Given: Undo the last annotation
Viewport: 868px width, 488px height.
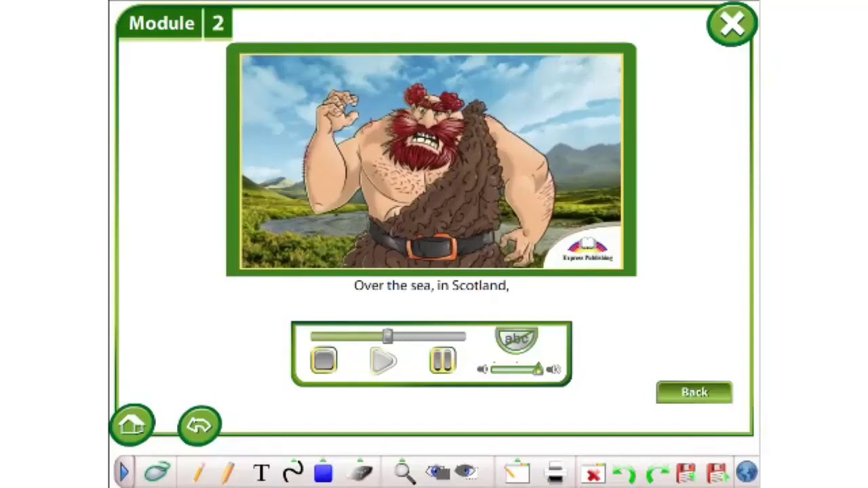Looking at the screenshot, I should click(x=624, y=473).
